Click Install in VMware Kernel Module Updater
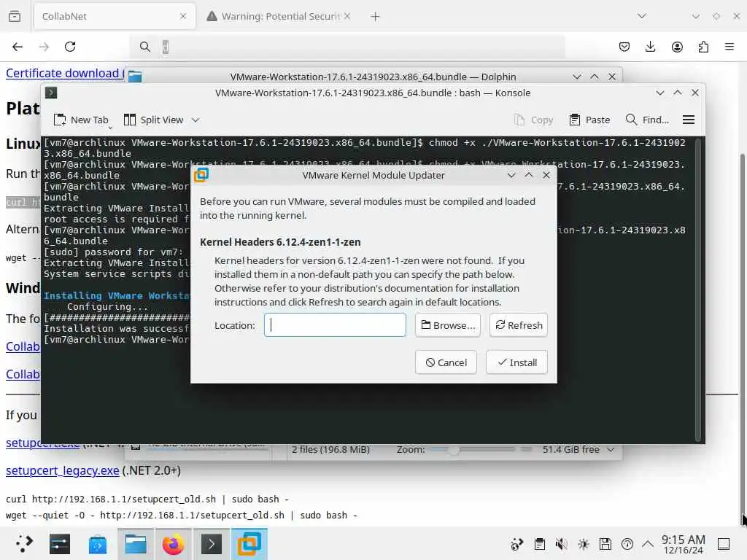Image resolution: width=747 pixels, height=560 pixels. pyautogui.click(x=517, y=362)
